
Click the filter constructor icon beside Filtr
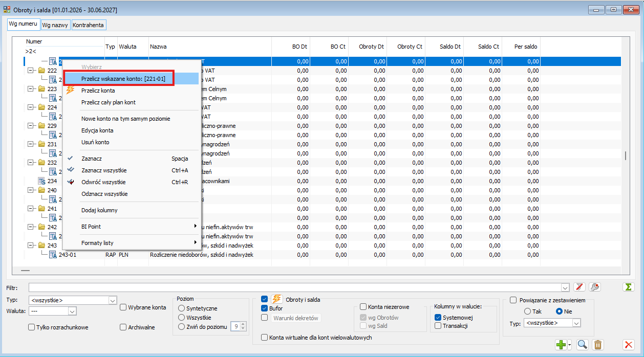click(x=594, y=287)
